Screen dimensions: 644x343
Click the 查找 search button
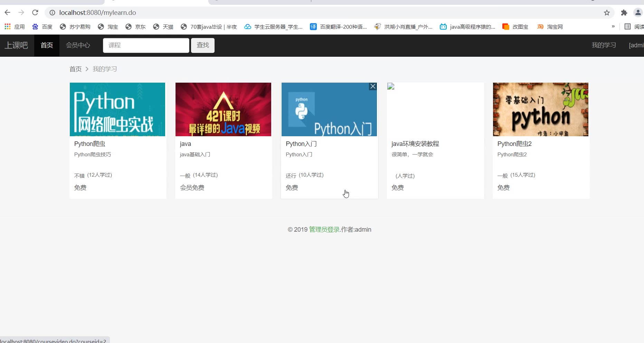tap(203, 45)
